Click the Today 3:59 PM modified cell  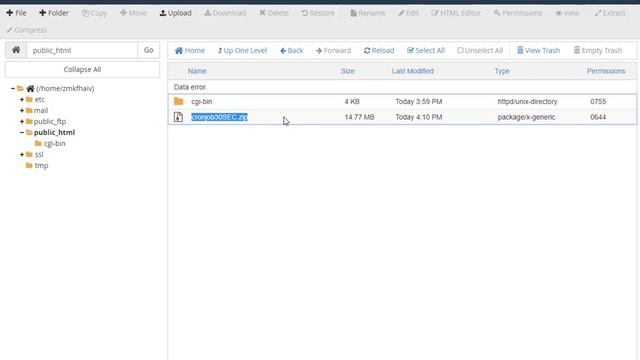point(419,102)
